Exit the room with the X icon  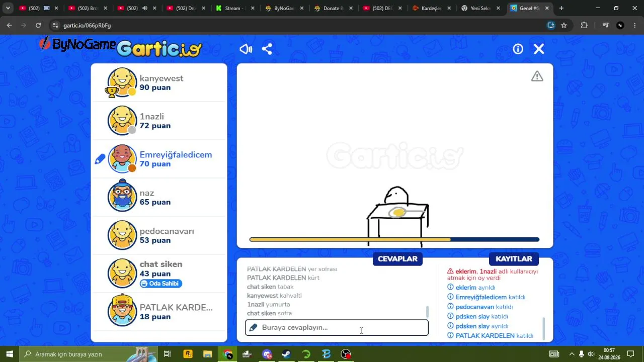click(x=539, y=49)
